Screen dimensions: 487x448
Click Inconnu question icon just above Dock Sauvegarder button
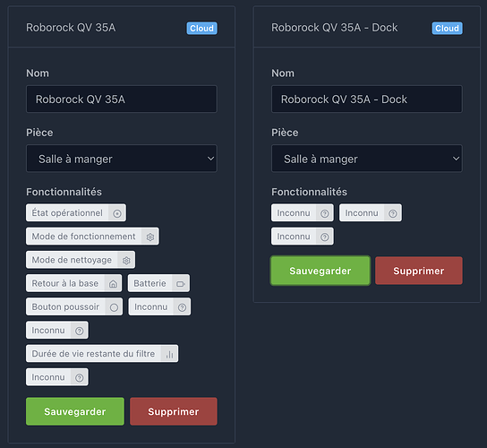325,237
